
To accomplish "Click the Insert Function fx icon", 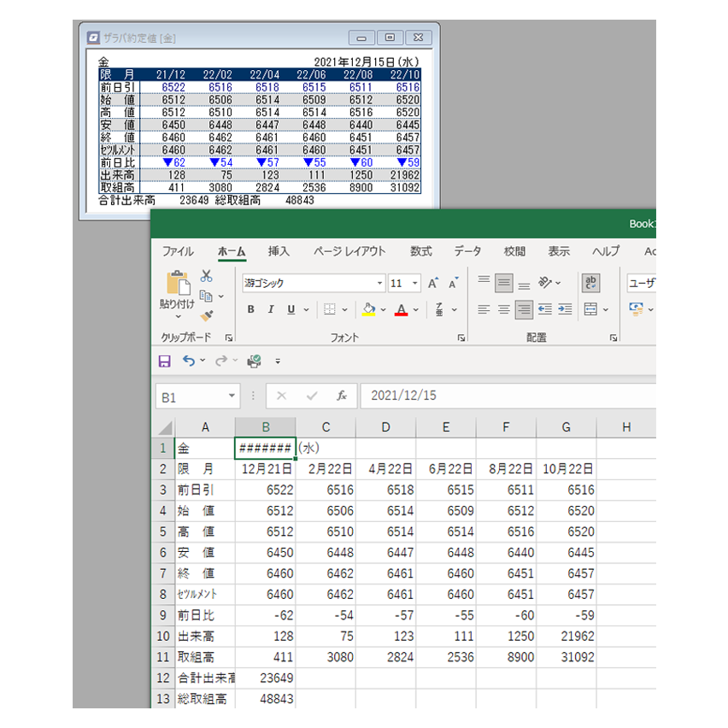I will [341, 396].
